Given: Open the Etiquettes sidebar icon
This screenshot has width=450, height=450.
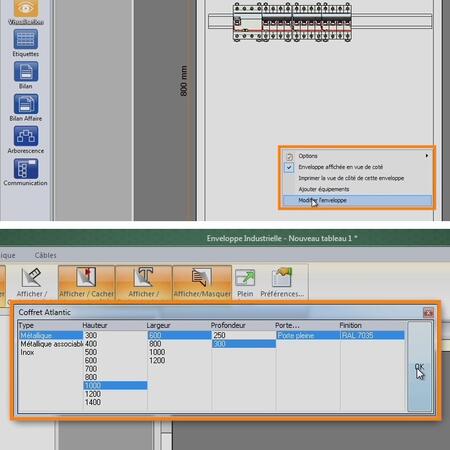Looking at the screenshot, I should pos(26,40).
